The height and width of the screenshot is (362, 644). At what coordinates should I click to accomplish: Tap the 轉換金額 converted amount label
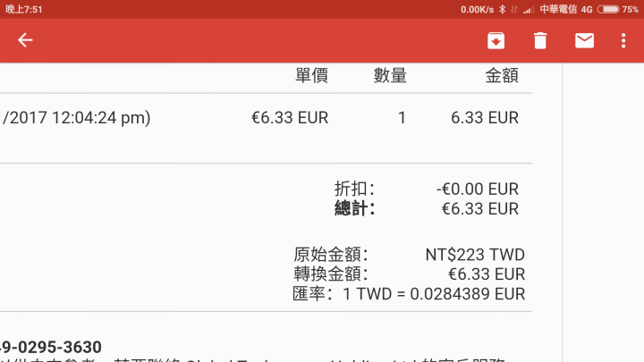point(331,274)
